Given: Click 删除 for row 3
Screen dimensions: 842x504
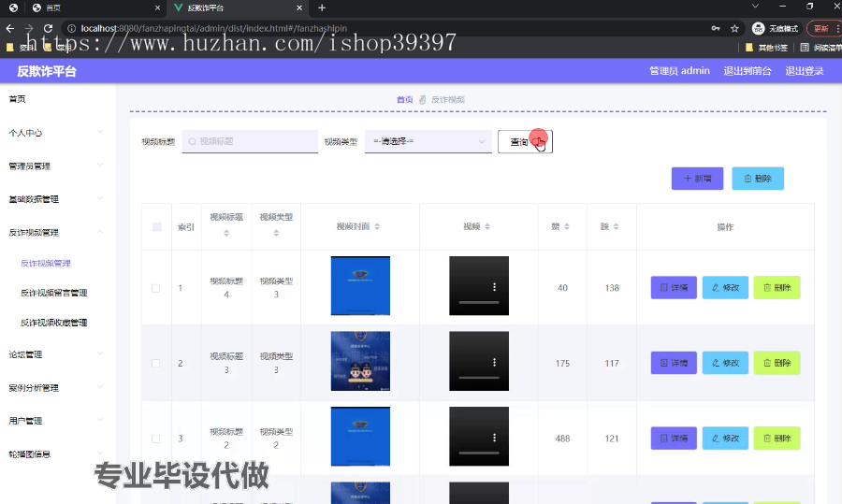Looking at the screenshot, I should tap(777, 438).
